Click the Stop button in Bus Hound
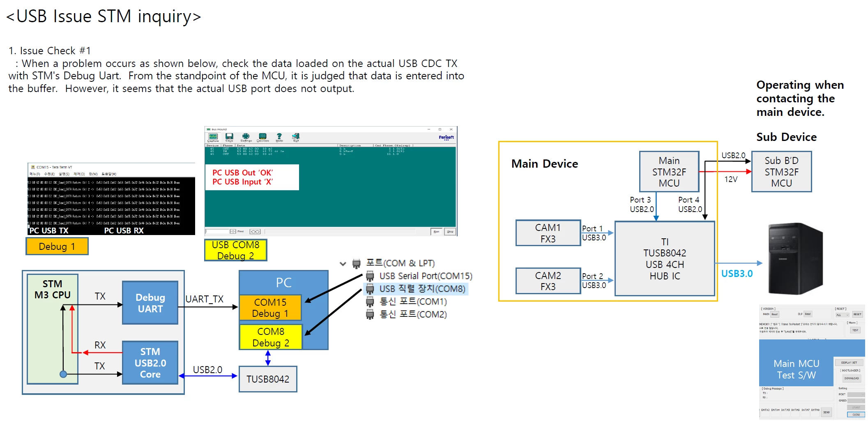This screenshot has height=429, width=868. [x=450, y=231]
